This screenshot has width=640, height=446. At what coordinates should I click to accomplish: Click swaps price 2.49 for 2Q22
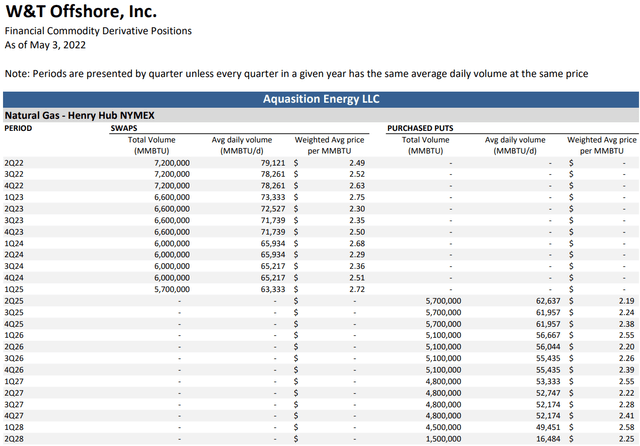point(357,163)
